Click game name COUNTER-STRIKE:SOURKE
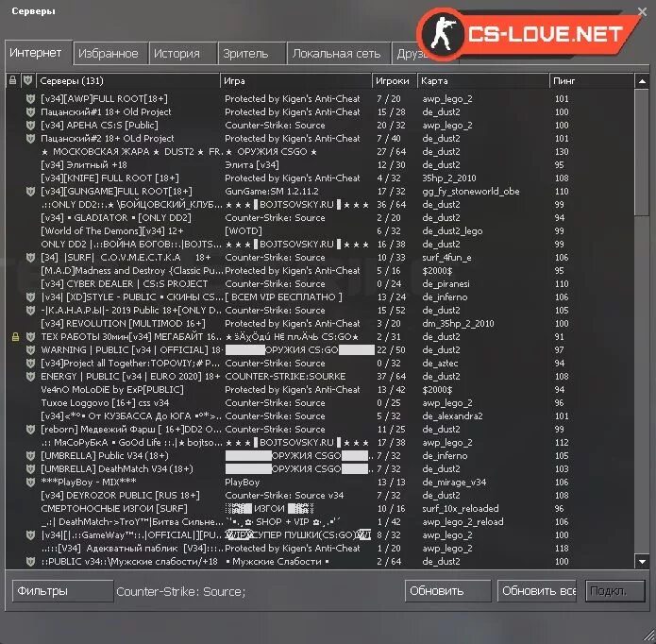 tap(285, 377)
